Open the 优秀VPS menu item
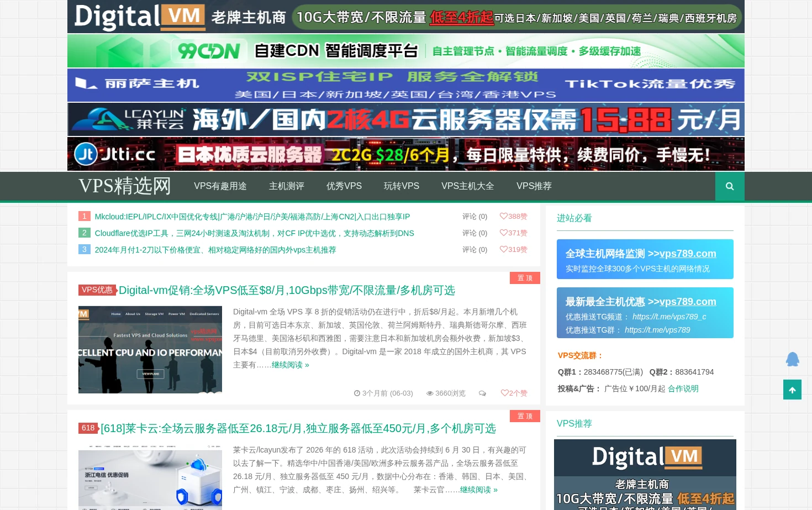Viewport: 812px width, 510px height. click(x=344, y=186)
